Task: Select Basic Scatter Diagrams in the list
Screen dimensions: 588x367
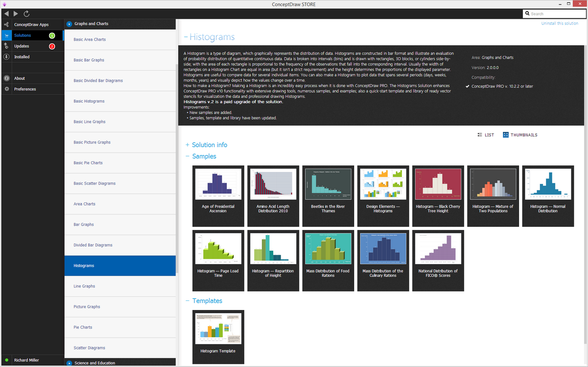Action: (x=120, y=183)
